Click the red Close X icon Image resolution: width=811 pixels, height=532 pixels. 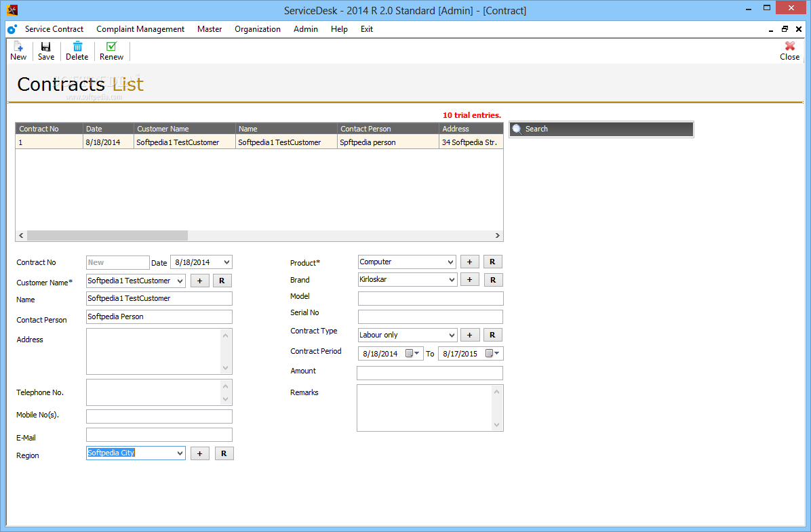tap(790, 46)
